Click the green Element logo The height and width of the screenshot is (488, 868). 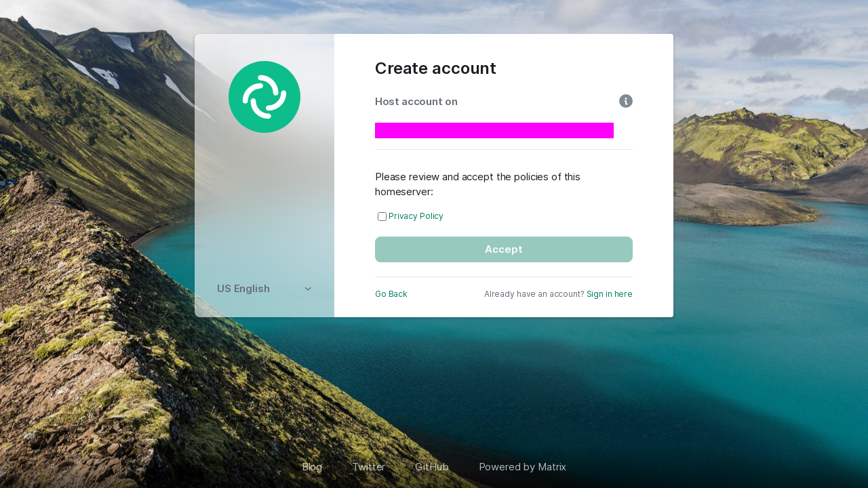click(264, 97)
